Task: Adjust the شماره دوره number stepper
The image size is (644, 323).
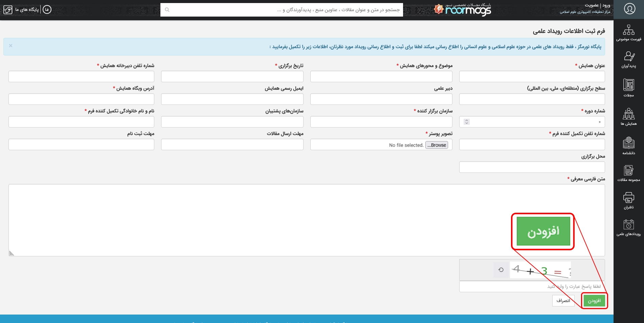Action: pos(467,122)
